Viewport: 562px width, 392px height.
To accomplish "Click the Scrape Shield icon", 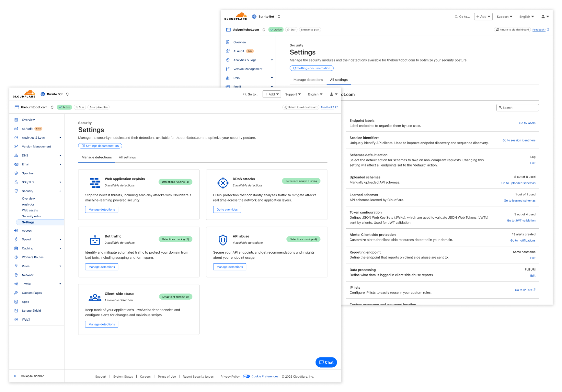I will 16,311.
